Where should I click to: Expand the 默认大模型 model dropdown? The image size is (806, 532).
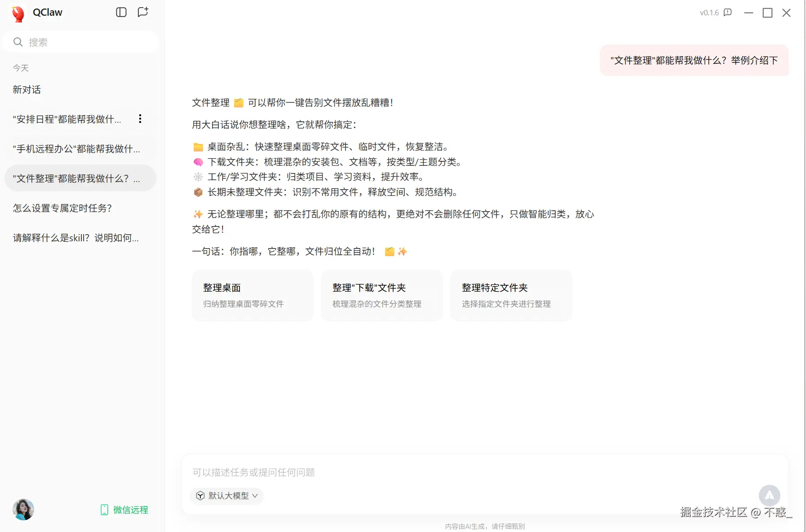[227, 496]
